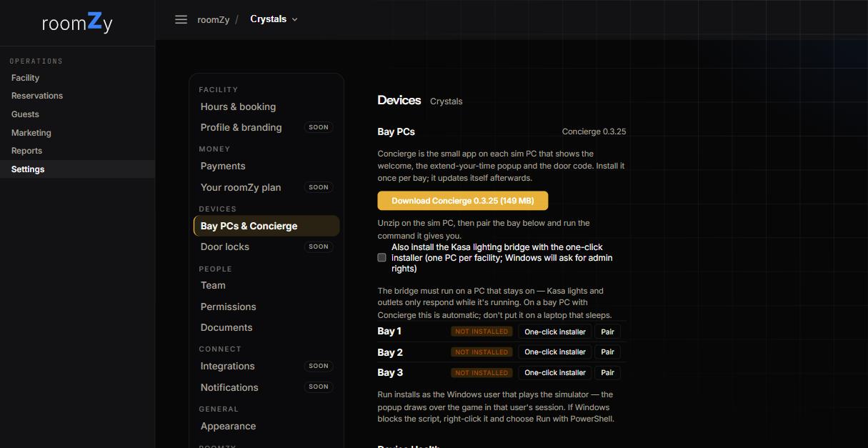Expand the Crystals facility dropdown

[x=274, y=19]
